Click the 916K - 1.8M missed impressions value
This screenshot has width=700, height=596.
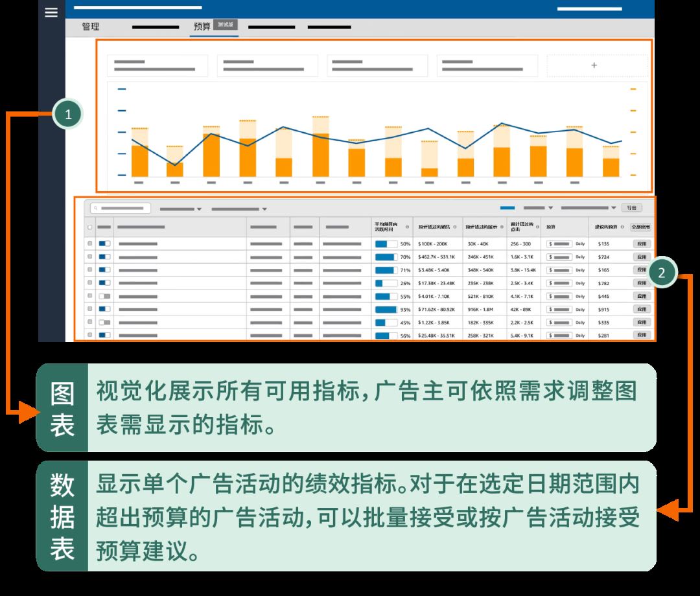480,310
